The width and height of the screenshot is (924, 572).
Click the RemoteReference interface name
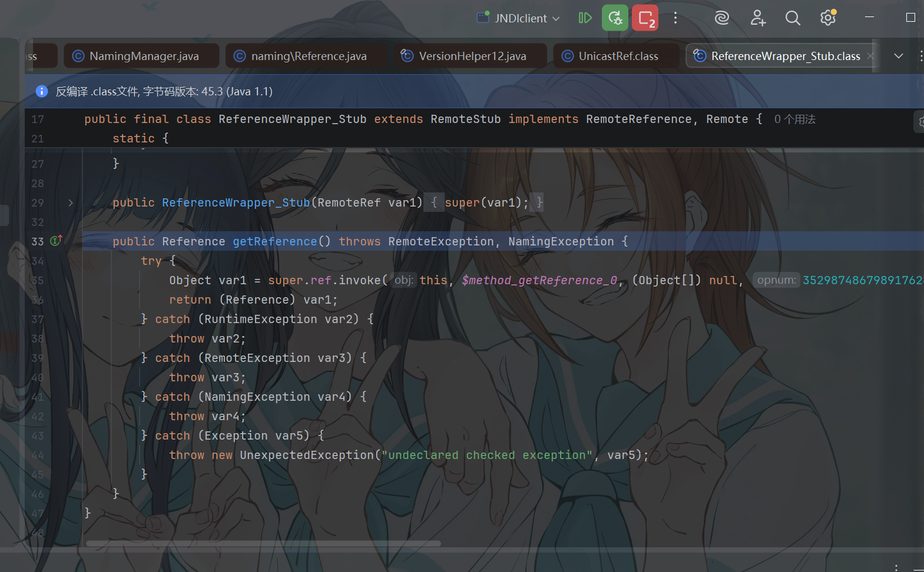[x=638, y=119]
